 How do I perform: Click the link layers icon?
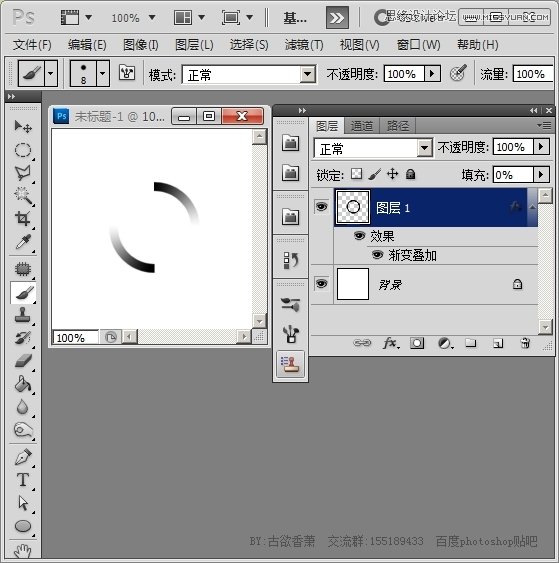(362, 343)
